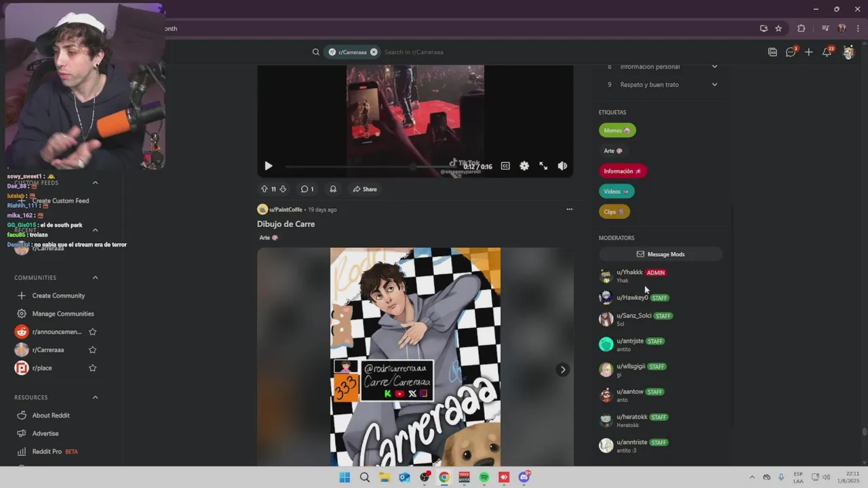Open the u/PaintCoffe user profile
This screenshot has height=488, width=868.
(x=285, y=209)
